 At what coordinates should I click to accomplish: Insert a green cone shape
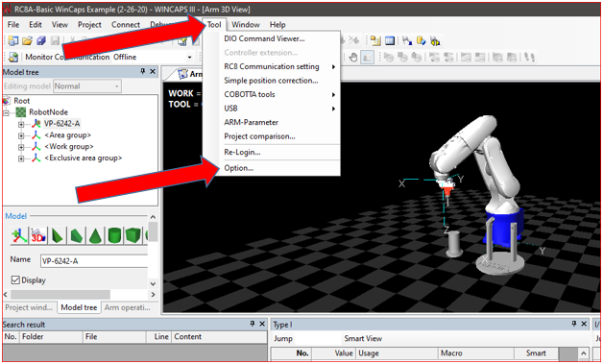click(95, 235)
